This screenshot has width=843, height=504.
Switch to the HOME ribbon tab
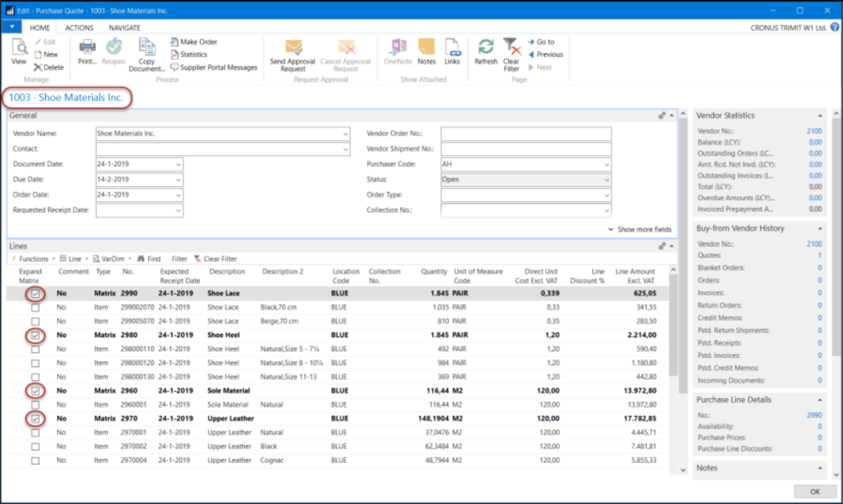[x=40, y=28]
